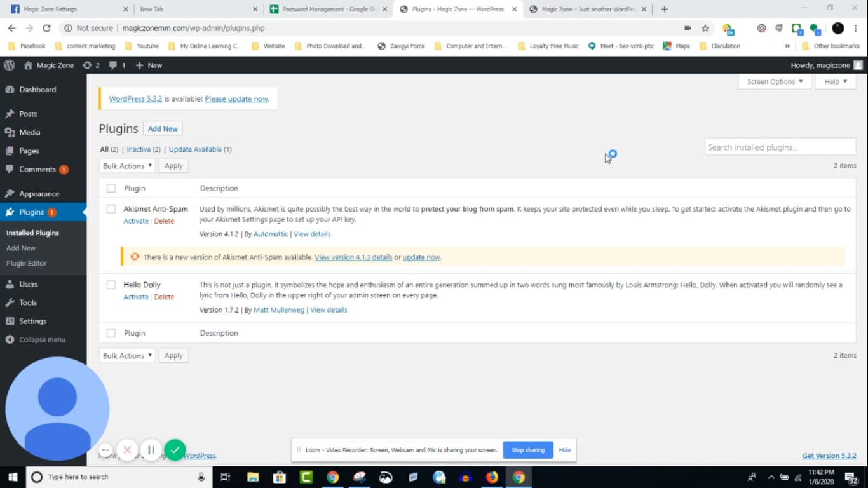
Task: Hide the Loom screen sharing notification
Action: click(565, 450)
